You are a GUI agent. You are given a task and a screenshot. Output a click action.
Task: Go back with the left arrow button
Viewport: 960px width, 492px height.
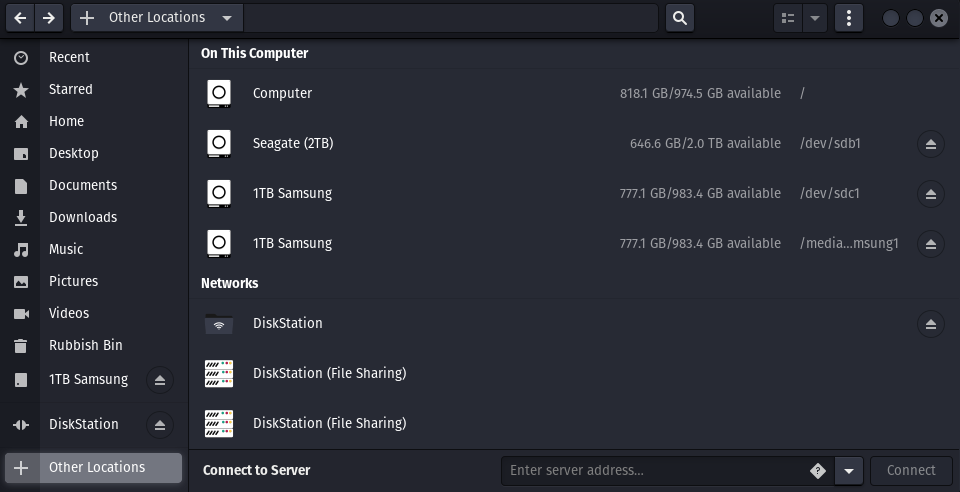(20, 18)
